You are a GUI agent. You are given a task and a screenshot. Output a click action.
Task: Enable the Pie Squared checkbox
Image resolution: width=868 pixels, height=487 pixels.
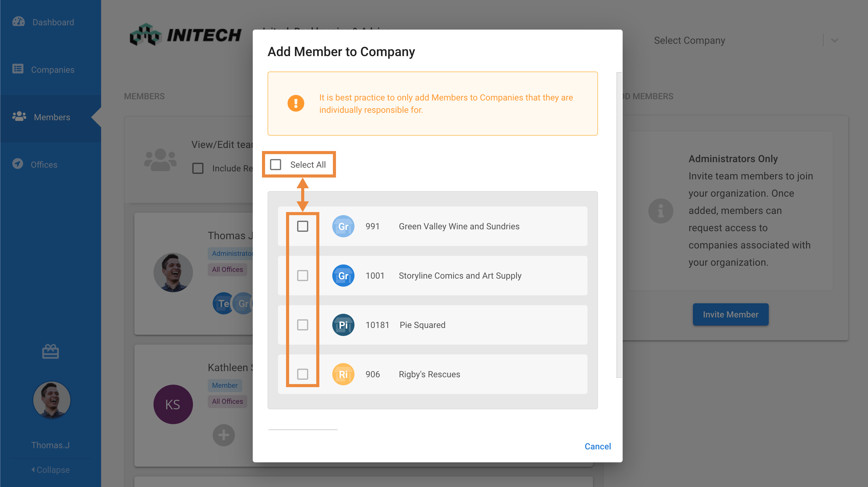coord(303,325)
